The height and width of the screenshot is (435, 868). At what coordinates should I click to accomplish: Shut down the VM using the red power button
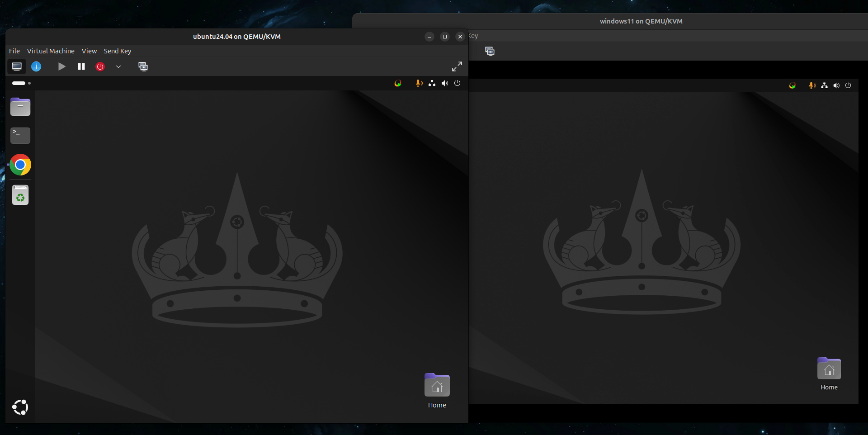[x=100, y=66]
